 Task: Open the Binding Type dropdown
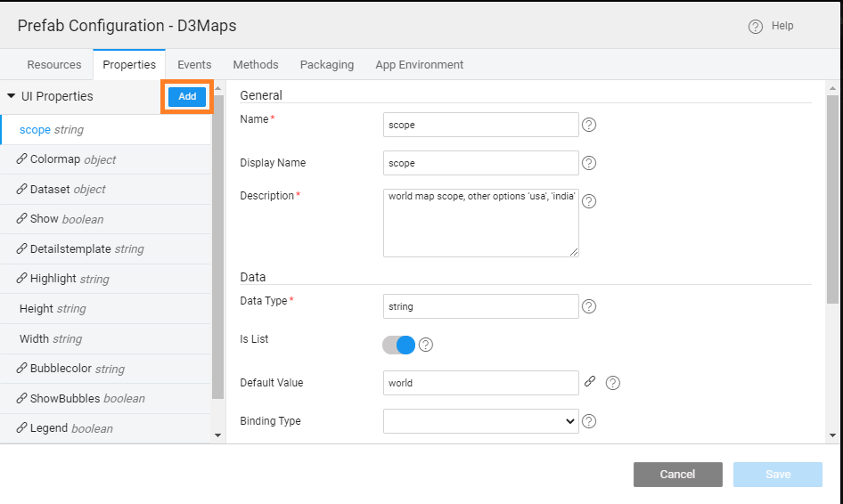[x=480, y=421]
